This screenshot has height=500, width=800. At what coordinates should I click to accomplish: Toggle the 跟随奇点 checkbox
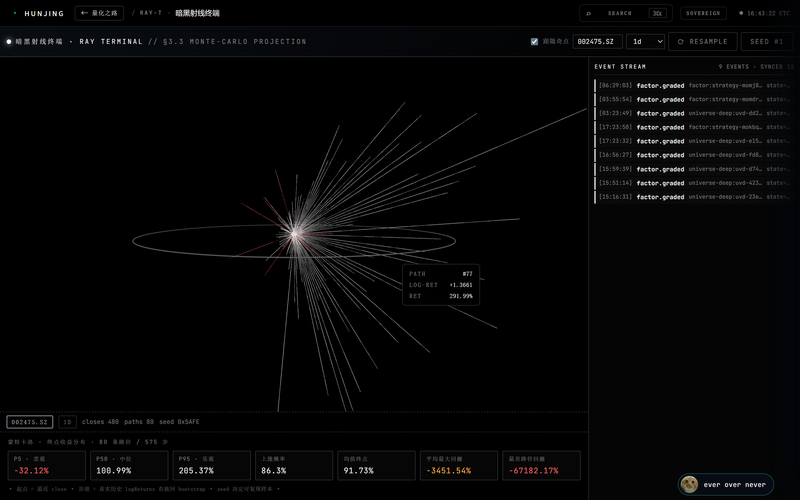pos(534,41)
